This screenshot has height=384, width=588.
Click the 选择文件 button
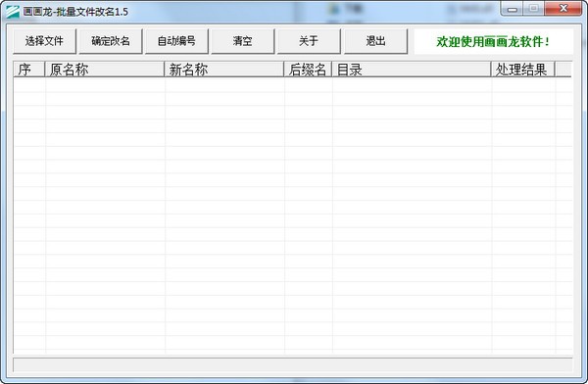coord(45,41)
